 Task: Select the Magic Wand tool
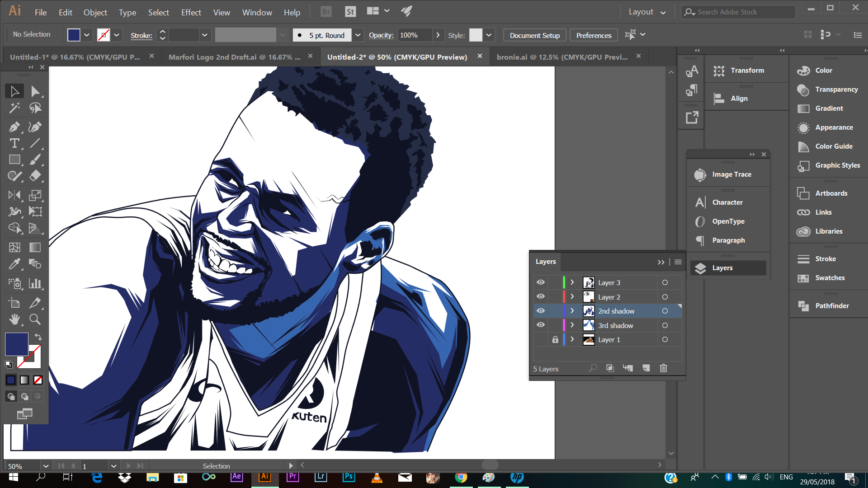tap(14, 108)
